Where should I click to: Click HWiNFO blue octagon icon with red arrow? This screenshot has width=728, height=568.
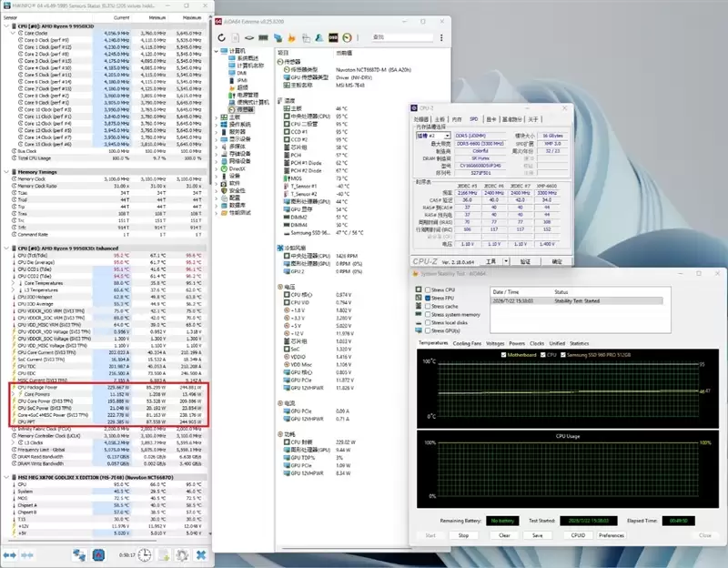98,554
